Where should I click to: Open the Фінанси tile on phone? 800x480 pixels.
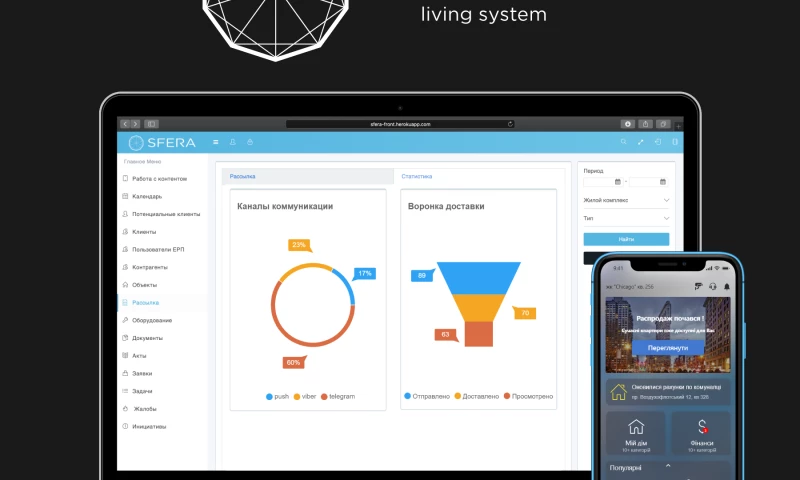[702, 434]
